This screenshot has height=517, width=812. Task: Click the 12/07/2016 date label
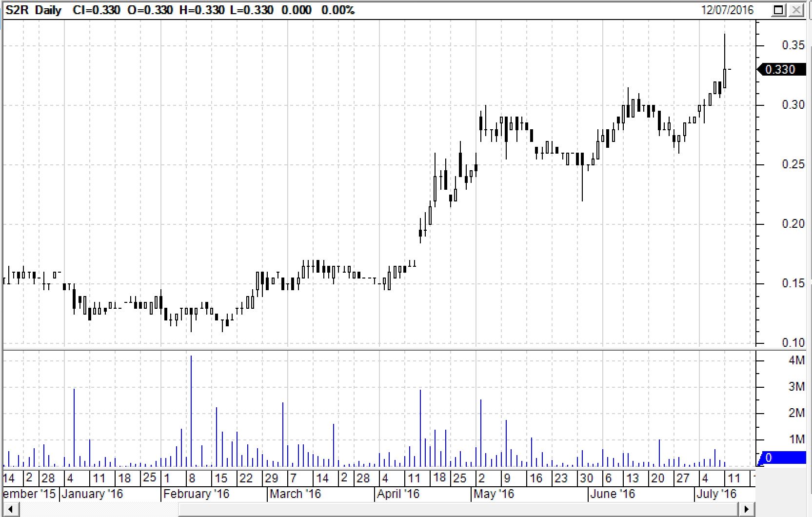pyautogui.click(x=727, y=10)
